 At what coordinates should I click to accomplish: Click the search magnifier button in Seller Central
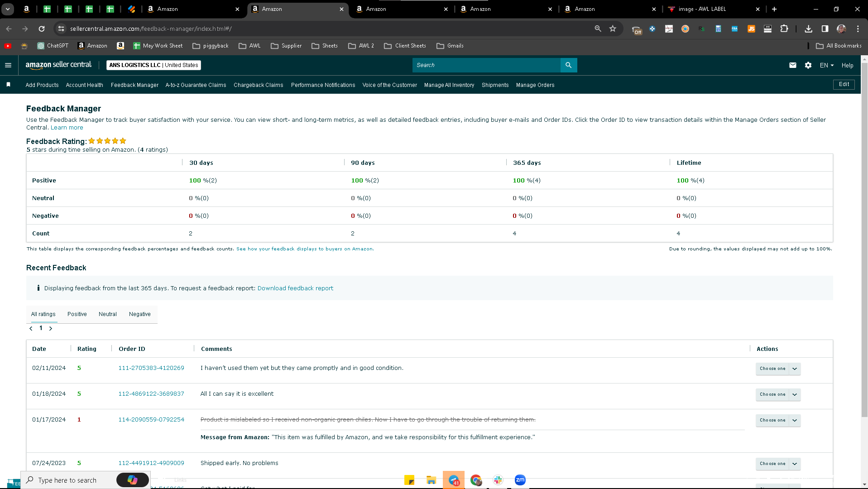569,65
